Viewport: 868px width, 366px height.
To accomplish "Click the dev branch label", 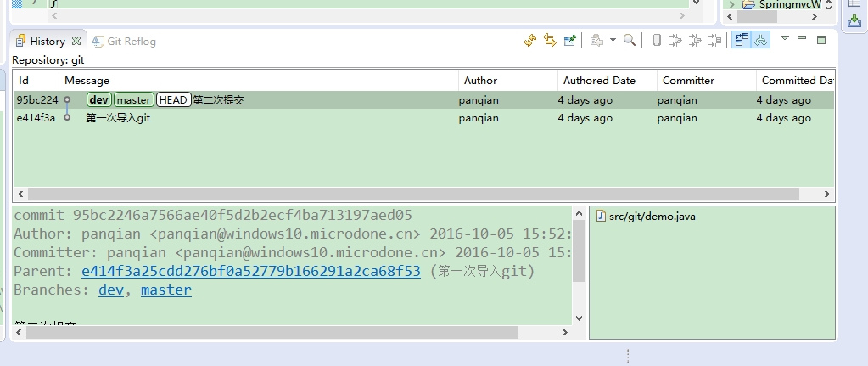I will pyautogui.click(x=99, y=100).
